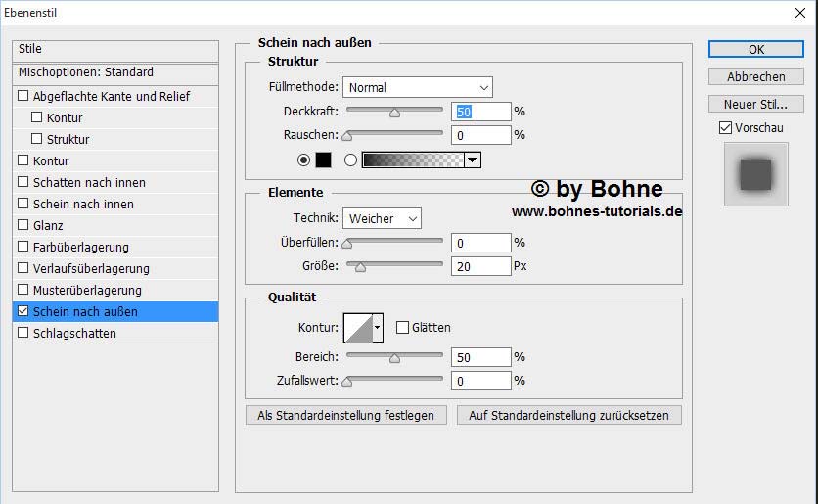The height and width of the screenshot is (504, 818).
Task: Enable the Schlagschatten checkbox
Action: tap(23, 334)
